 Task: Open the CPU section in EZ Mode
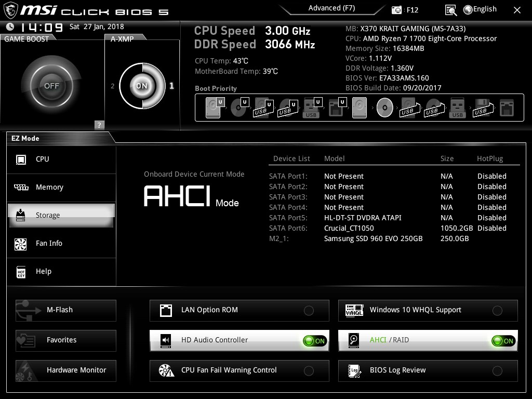point(61,159)
